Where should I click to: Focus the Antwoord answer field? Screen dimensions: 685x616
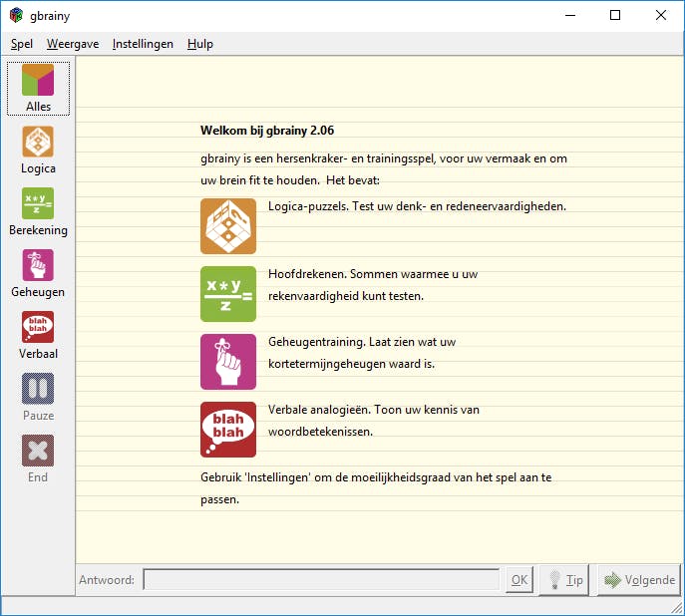(321, 580)
